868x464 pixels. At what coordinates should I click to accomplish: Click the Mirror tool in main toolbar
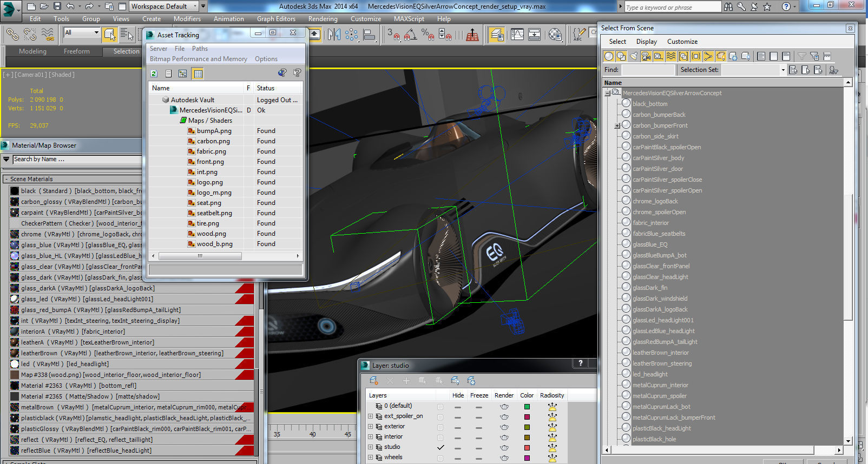click(334, 35)
